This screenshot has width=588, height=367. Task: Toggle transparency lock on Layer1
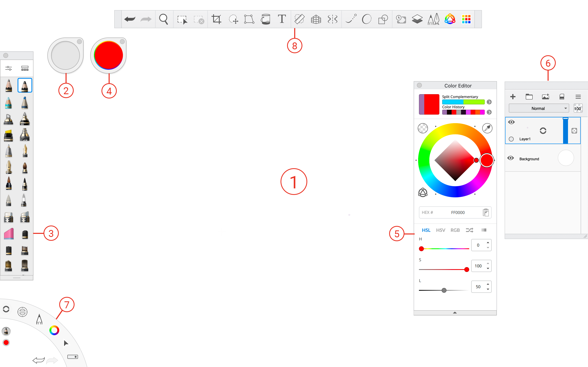click(x=574, y=130)
